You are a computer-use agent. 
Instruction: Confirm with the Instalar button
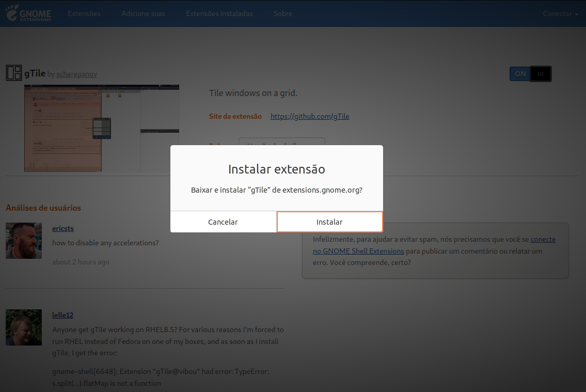click(x=329, y=222)
